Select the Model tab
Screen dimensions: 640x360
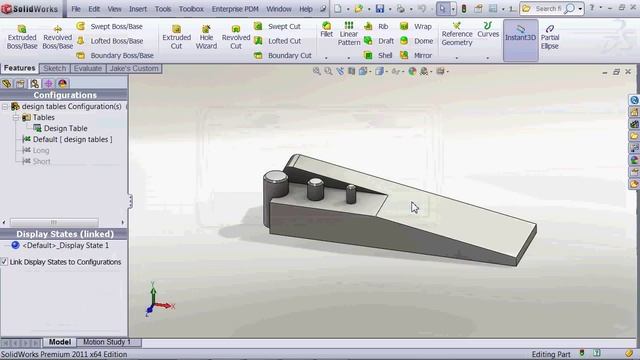point(60,342)
